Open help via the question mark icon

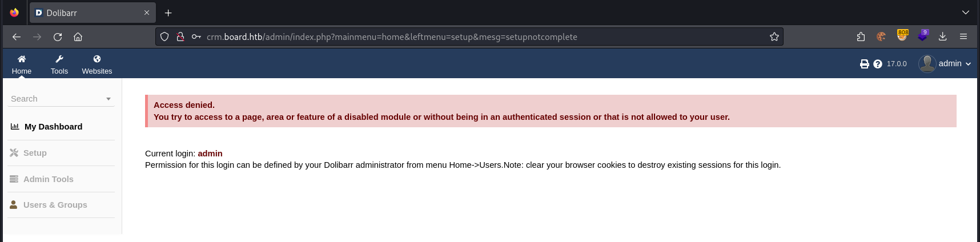click(x=878, y=64)
